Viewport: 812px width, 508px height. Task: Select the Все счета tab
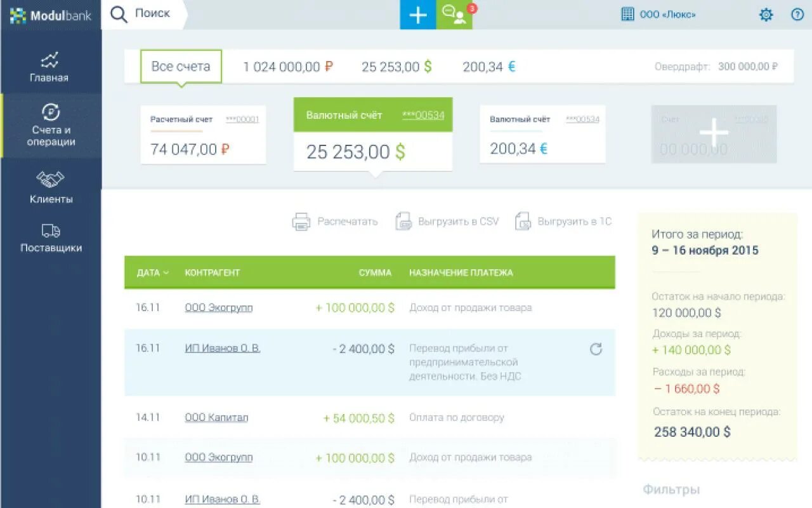(x=181, y=67)
